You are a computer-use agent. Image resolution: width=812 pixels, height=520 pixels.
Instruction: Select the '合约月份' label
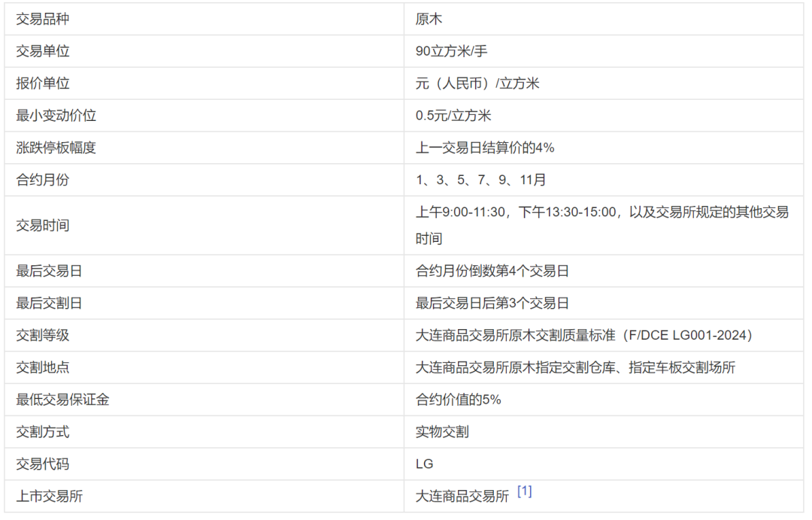pyautogui.click(x=42, y=180)
